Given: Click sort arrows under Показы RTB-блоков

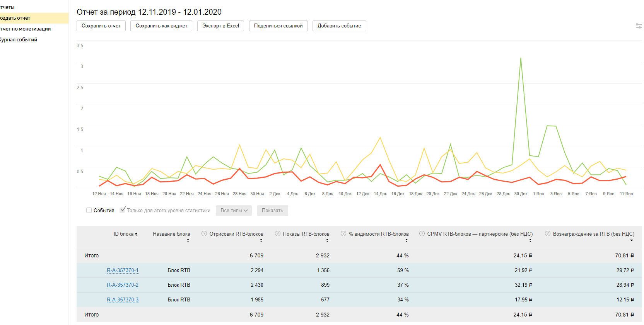Looking at the screenshot, I should coord(327,240).
